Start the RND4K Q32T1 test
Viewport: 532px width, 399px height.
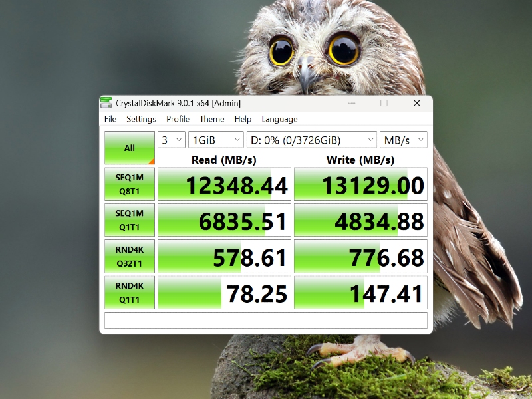coord(130,257)
